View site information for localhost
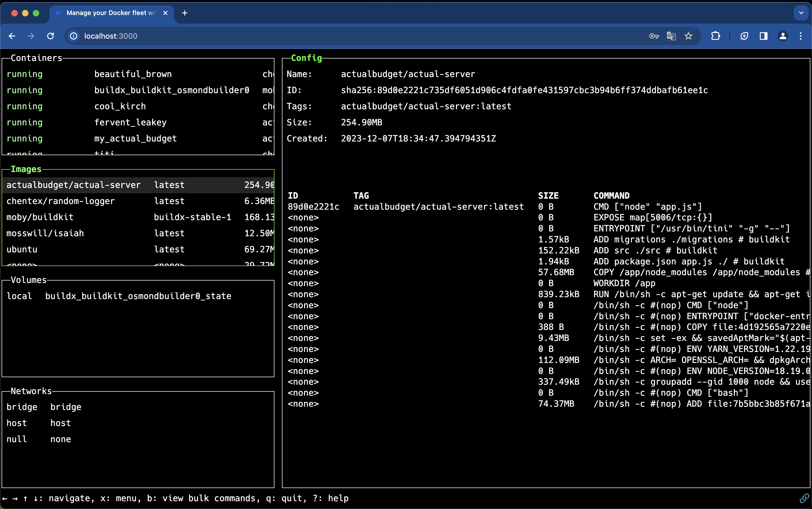 [x=73, y=36]
